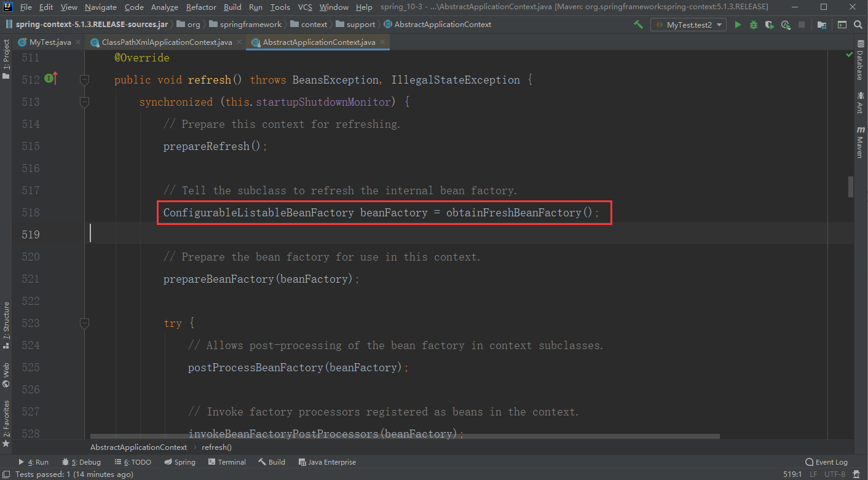The height and width of the screenshot is (480, 868).
Task: Run MyTest.test2 with the green play button
Action: [738, 25]
